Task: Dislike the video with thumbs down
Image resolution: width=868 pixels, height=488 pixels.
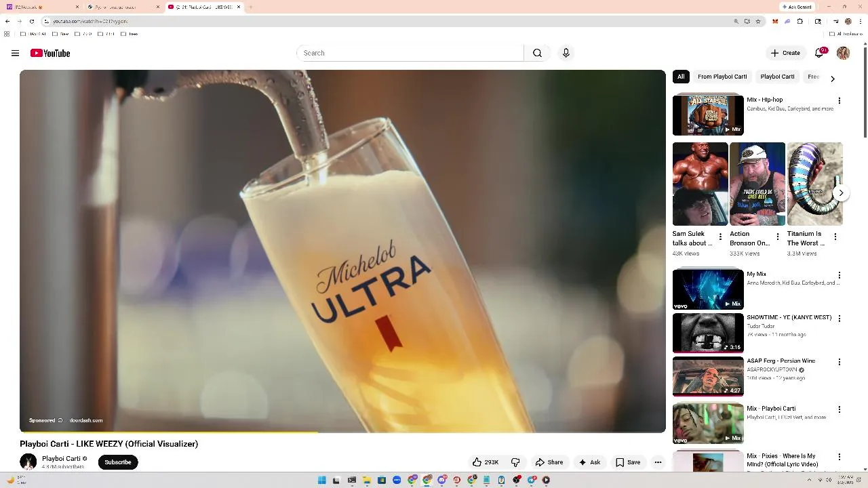Action: pos(515,462)
